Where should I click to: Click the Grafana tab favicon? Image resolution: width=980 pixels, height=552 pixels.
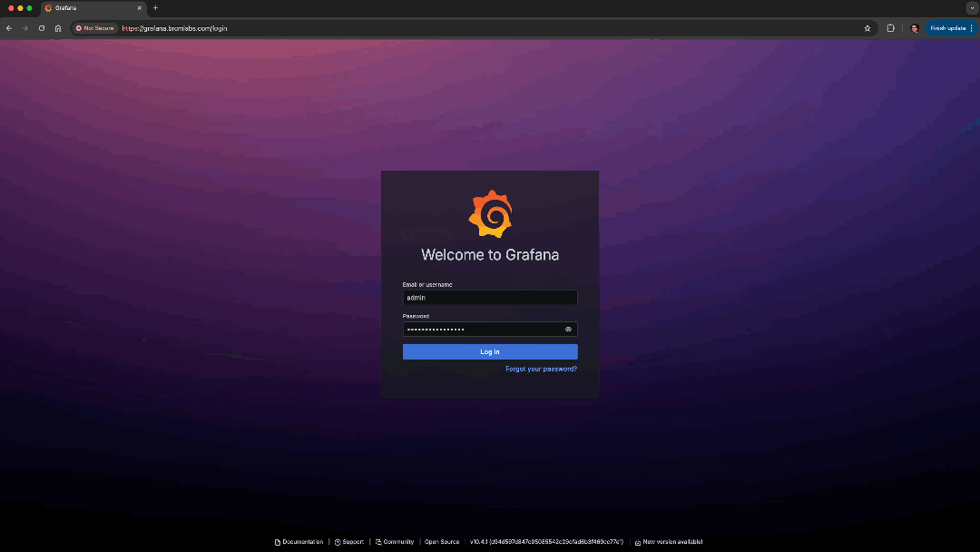pyautogui.click(x=49, y=8)
